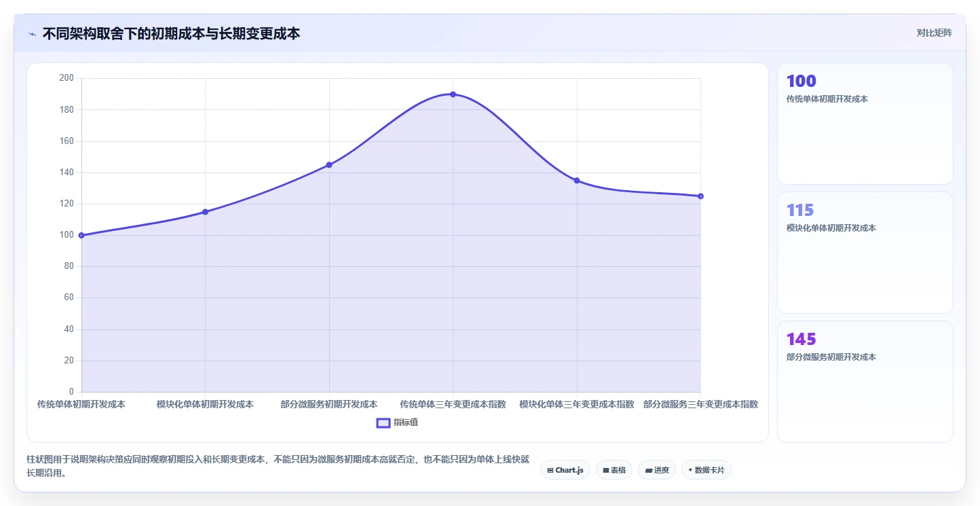
Task: Click the chart icon beside the title
Action: click(32, 34)
